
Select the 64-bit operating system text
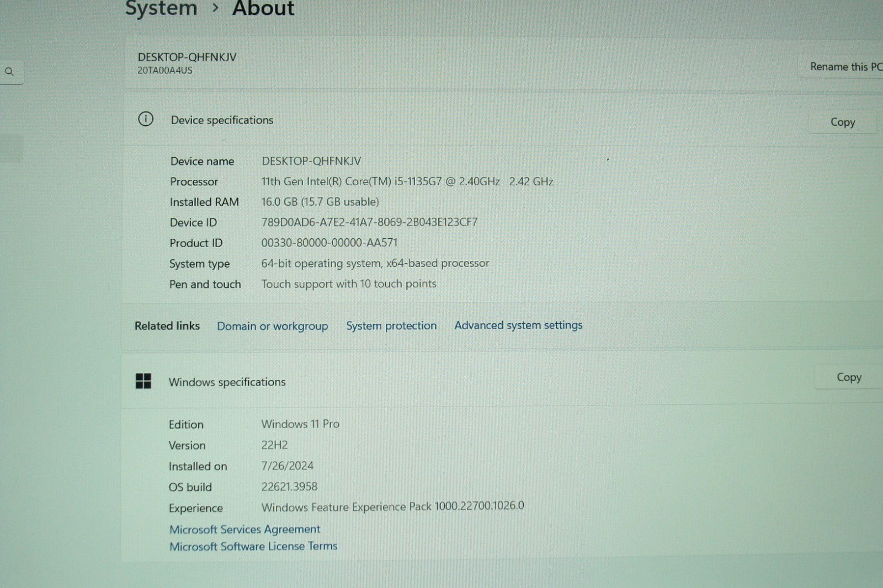point(375,263)
